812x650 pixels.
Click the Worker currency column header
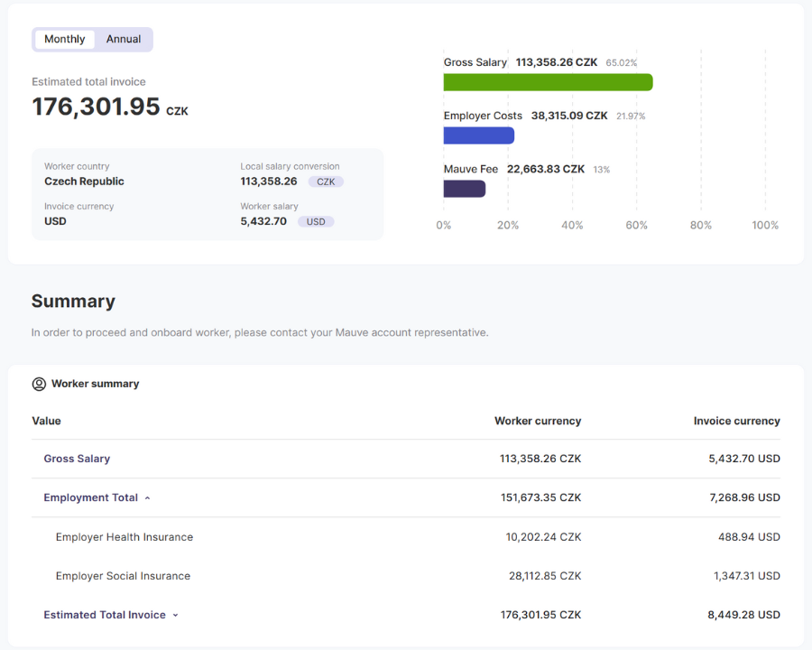pyautogui.click(x=538, y=421)
